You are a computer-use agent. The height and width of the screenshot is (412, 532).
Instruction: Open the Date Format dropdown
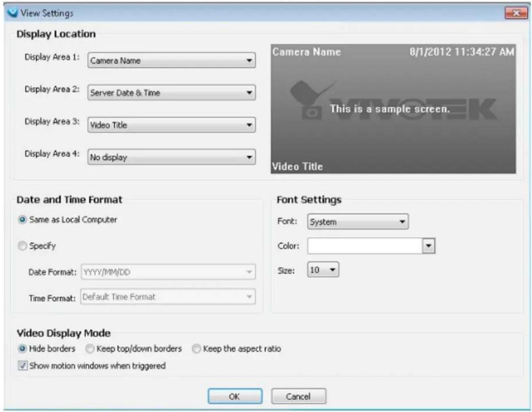[x=168, y=272]
